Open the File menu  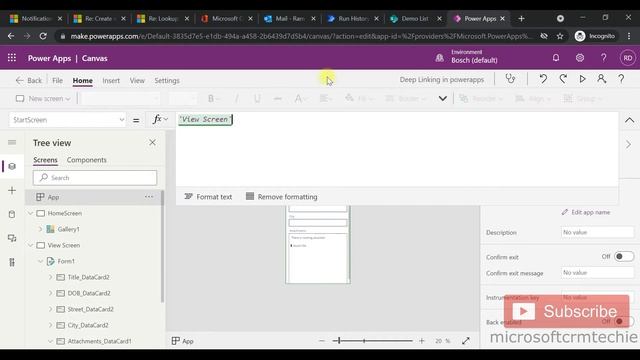tap(58, 80)
